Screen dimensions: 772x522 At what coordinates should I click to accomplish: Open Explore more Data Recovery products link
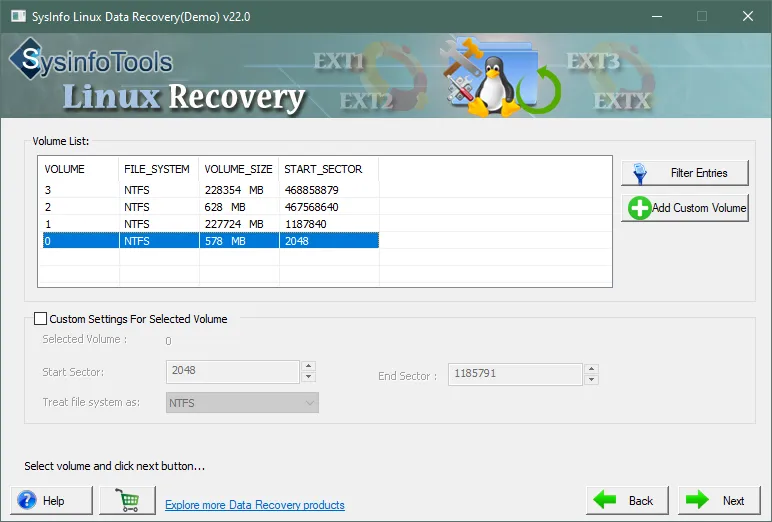pyautogui.click(x=255, y=505)
